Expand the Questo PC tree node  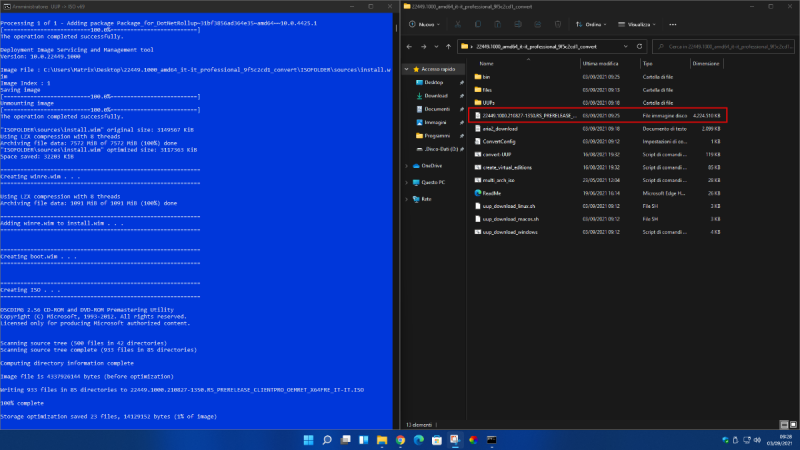point(407,182)
